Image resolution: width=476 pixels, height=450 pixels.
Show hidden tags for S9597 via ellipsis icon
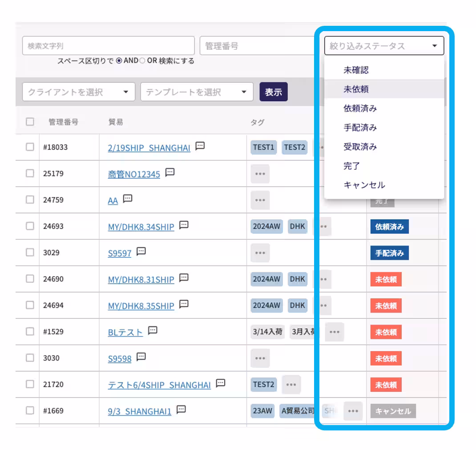pos(260,253)
